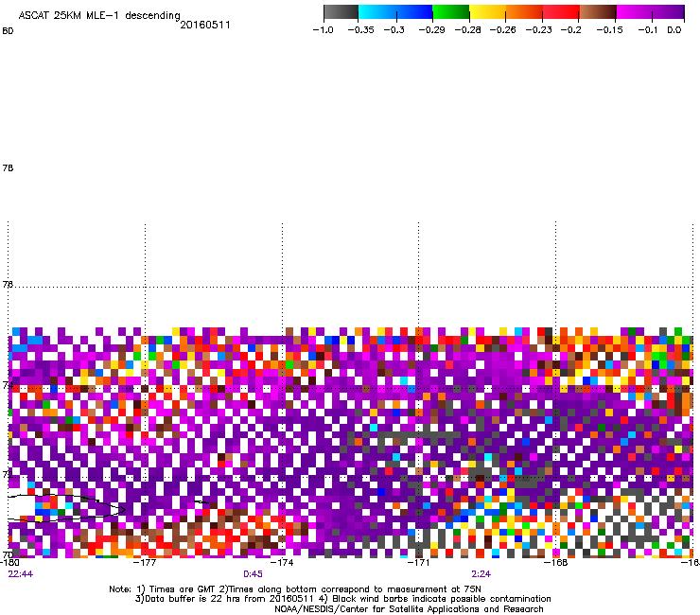Click the legend value -0.3
The height and width of the screenshot is (615, 700).
tap(394, 30)
